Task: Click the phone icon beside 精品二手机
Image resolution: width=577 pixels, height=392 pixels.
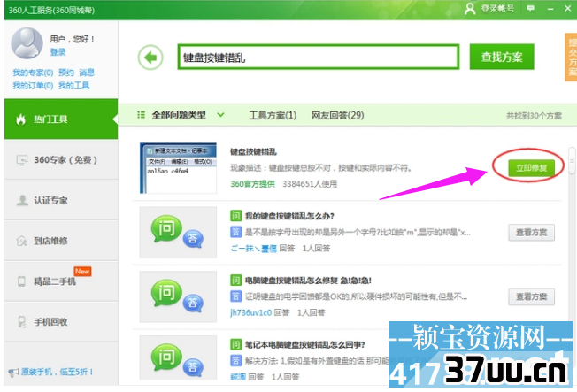Action: click(21, 281)
